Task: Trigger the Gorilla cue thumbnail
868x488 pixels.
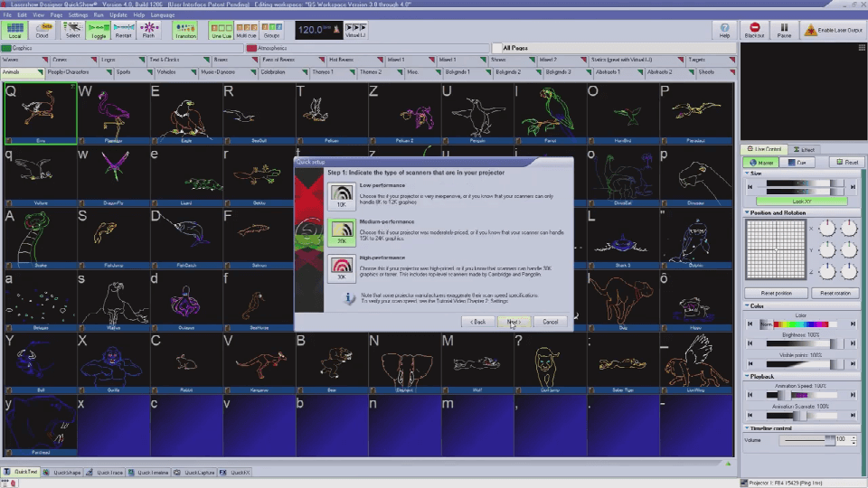Action: (114, 363)
